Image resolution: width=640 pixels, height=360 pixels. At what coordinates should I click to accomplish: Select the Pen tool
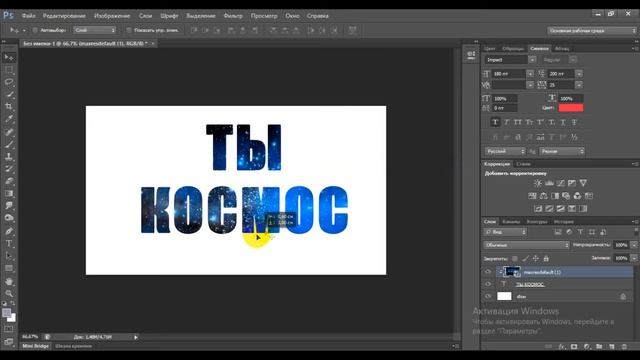(9, 231)
